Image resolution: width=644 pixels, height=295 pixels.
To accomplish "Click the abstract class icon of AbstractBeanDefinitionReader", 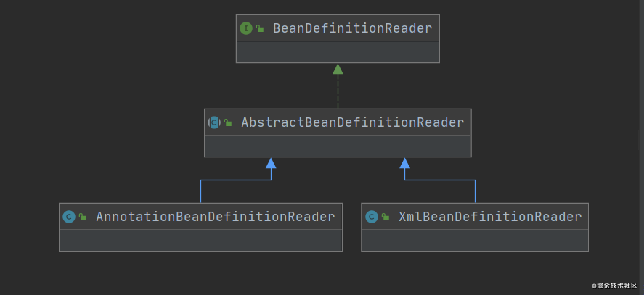I will point(214,122).
